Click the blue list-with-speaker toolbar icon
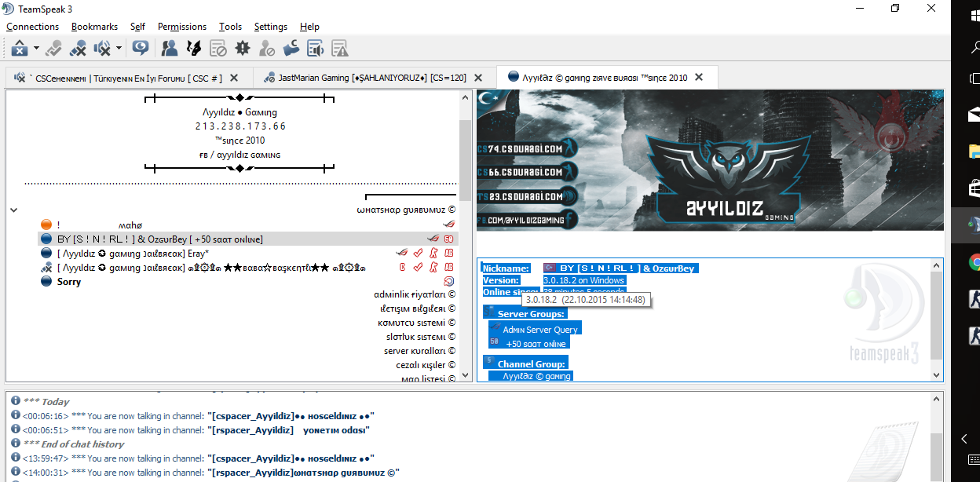Viewport: 980px width, 482px height. [316, 49]
